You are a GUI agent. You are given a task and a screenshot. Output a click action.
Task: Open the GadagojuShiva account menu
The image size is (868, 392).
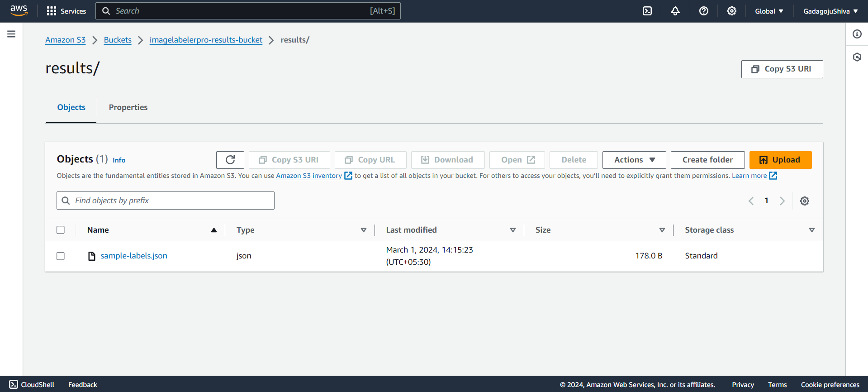[830, 11]
